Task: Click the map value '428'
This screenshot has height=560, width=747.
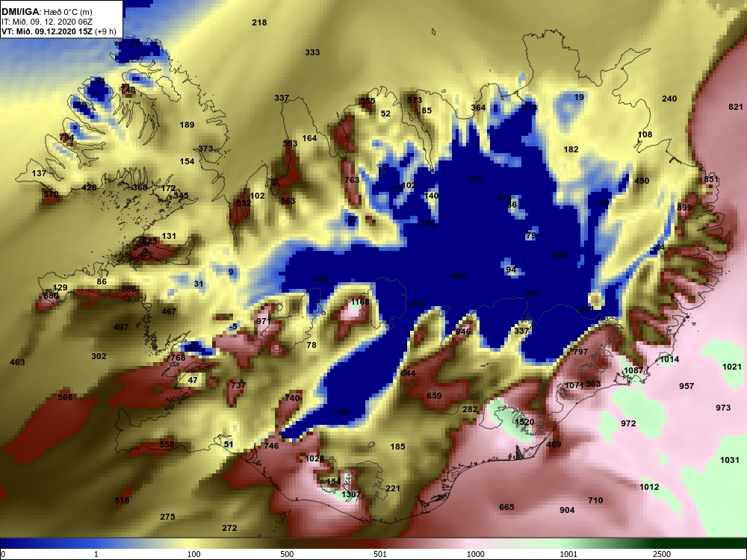Action: point(89,187)
